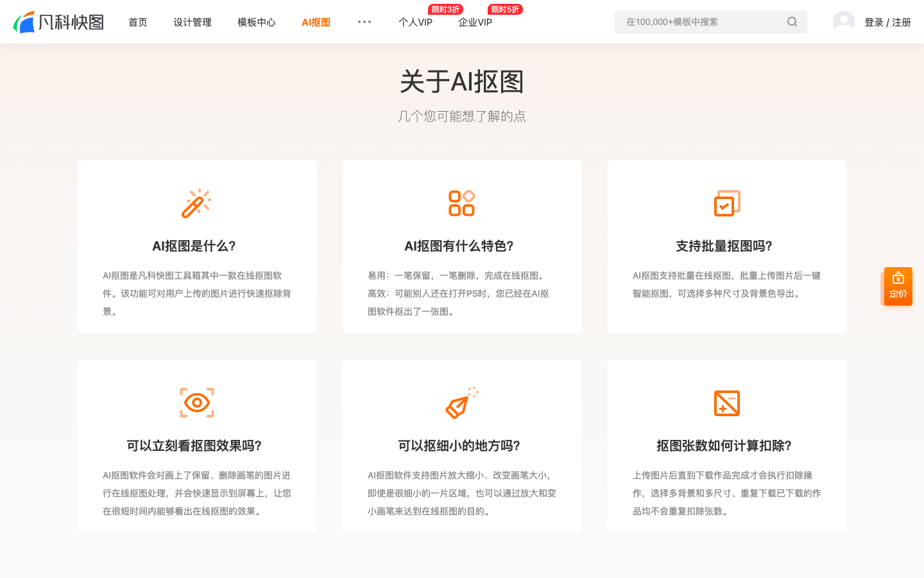Click the 凡科快图 logo
The height and width of the screenshot is (578, 924).
(58, 21)
